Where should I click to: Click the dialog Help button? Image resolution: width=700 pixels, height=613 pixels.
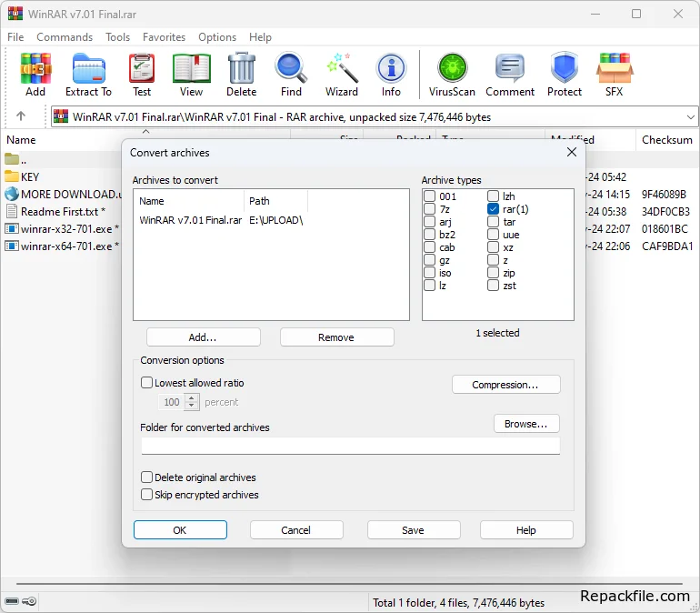[526, 530]
